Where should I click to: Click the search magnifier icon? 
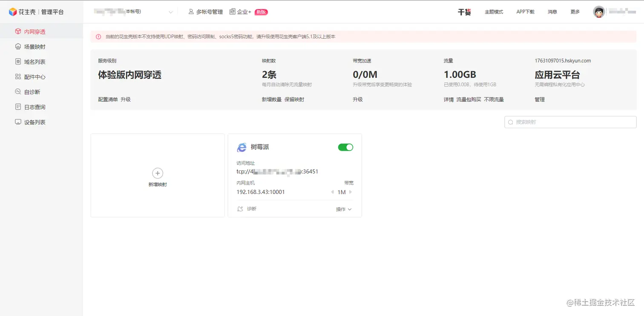(511, 122)
